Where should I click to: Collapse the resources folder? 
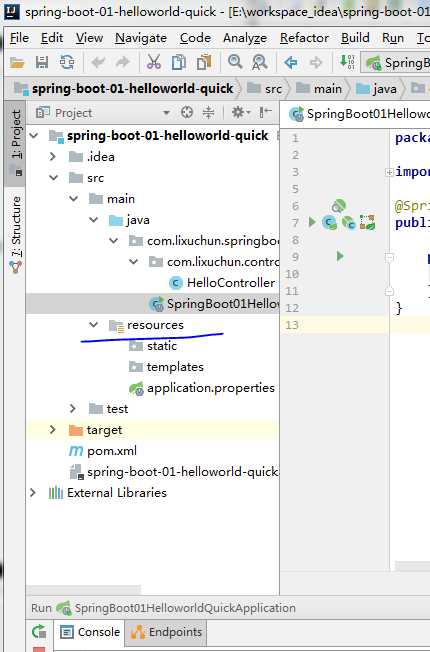point(94,325)
